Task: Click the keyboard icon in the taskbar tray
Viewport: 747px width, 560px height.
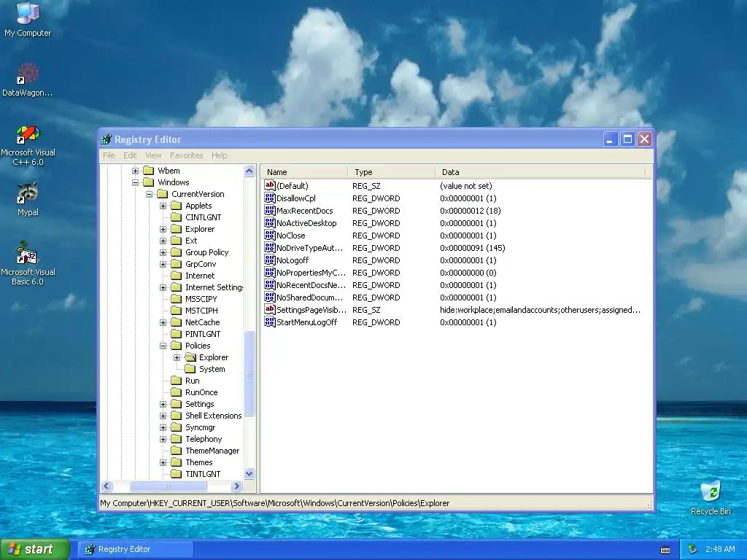Action: point(665,550)
